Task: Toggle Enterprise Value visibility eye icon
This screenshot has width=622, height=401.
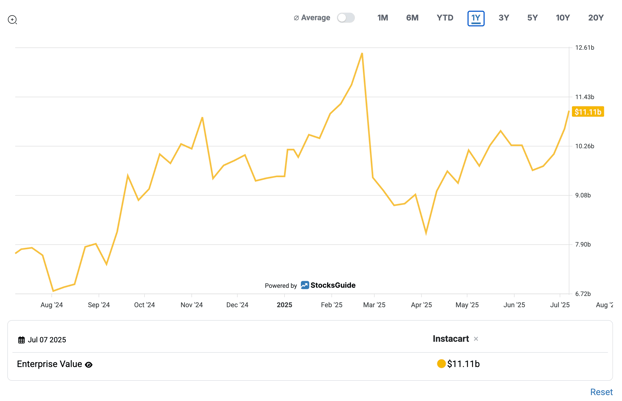Action: click(89, 365)
